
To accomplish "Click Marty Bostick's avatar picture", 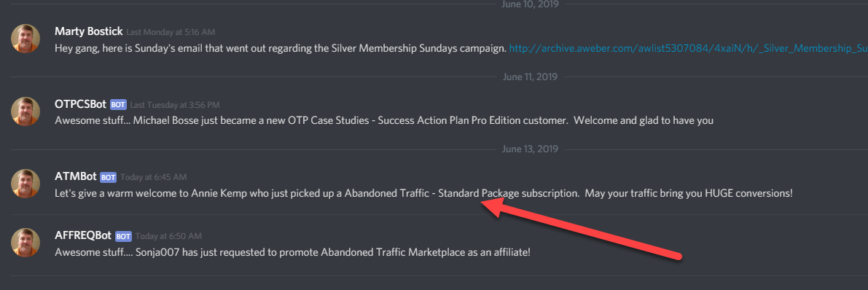I will point(26,39).
